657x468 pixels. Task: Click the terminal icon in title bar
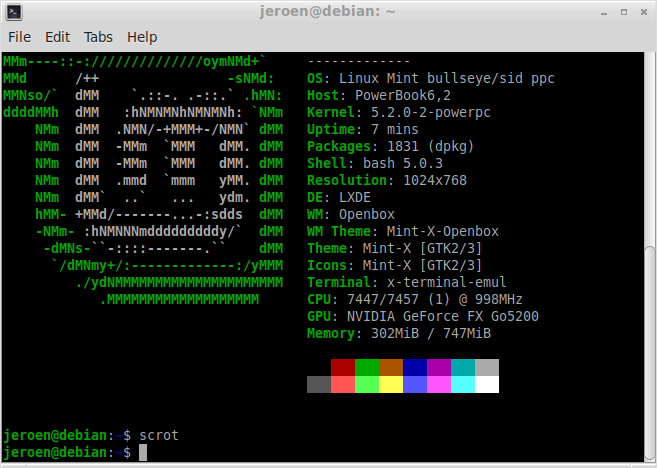[x=14, y=12]
